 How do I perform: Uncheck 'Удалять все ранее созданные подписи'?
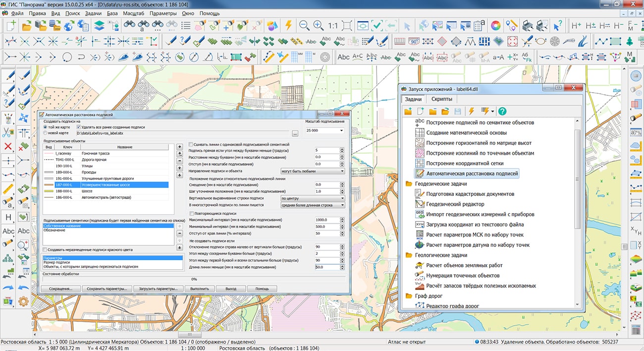[x=78, y=127]
